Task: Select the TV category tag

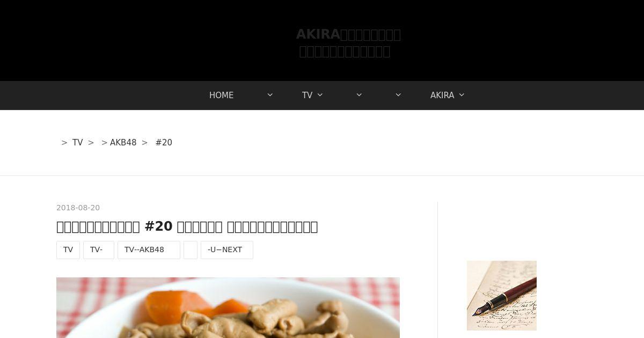Action: tap(68, 250)
